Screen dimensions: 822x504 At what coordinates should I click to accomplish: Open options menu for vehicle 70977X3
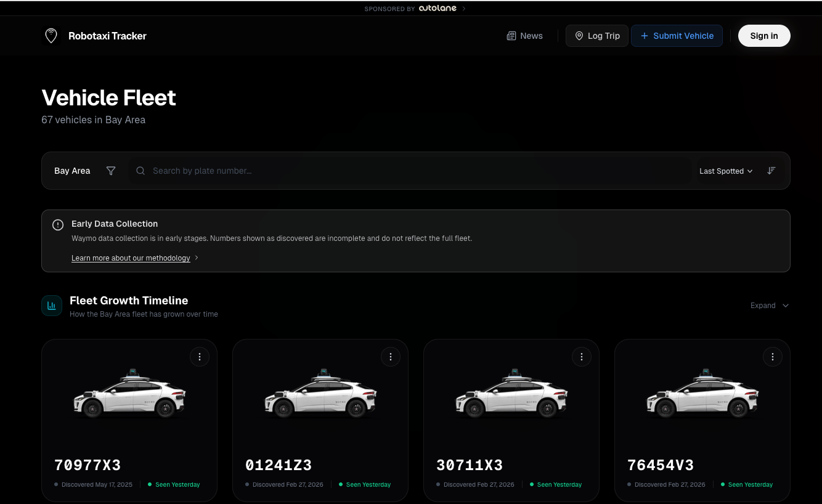(x=200, y=357)
